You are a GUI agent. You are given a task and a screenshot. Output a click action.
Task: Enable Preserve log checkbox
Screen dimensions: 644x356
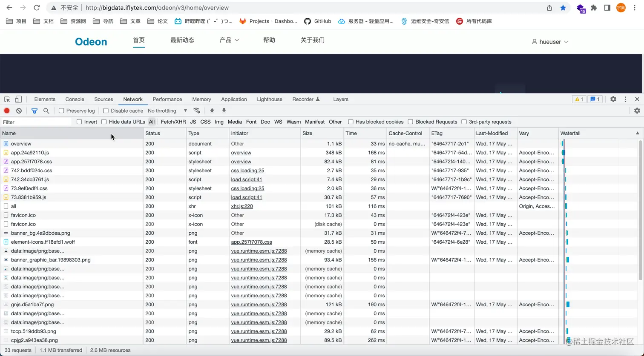tap(61, 111)
